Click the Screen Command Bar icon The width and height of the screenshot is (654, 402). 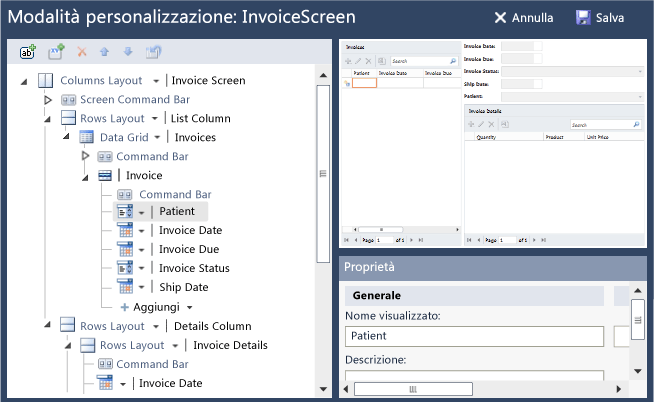[x=68, y=100]
